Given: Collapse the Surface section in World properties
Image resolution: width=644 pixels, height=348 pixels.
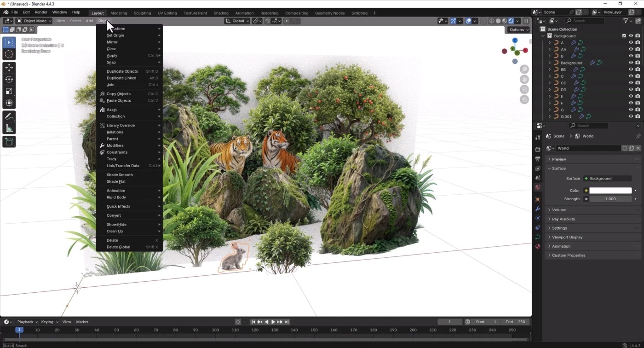Looking at the screenshot, I should coord(558,168).
